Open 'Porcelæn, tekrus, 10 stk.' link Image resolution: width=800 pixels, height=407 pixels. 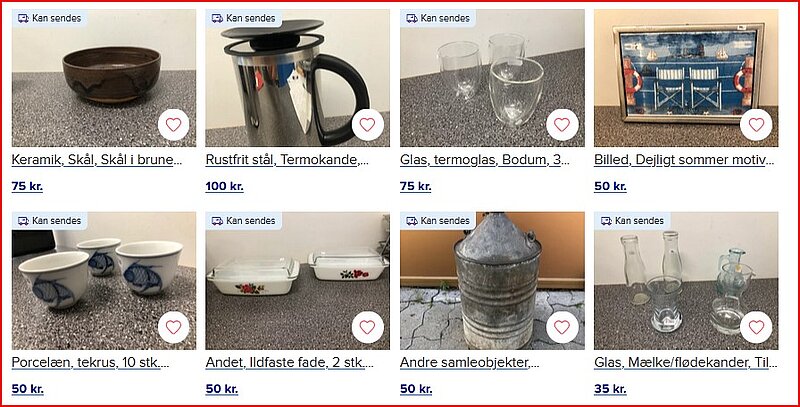point(90,363)
